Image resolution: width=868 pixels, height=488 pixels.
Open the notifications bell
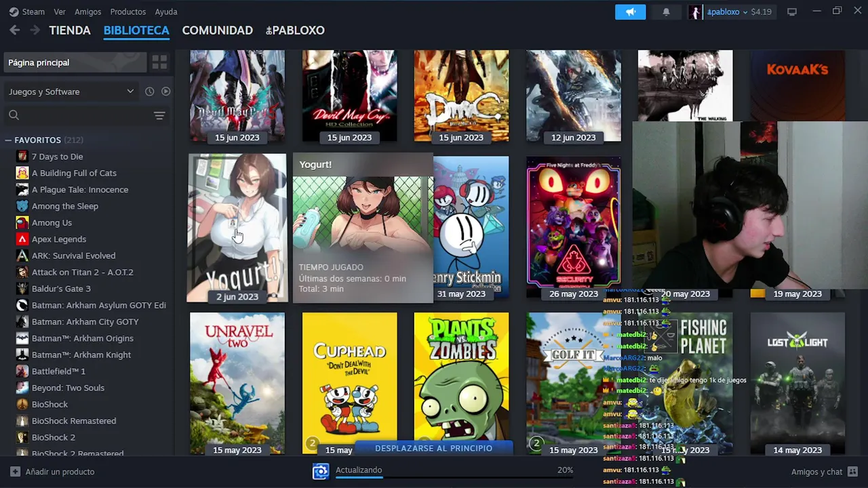coord(666,12)
